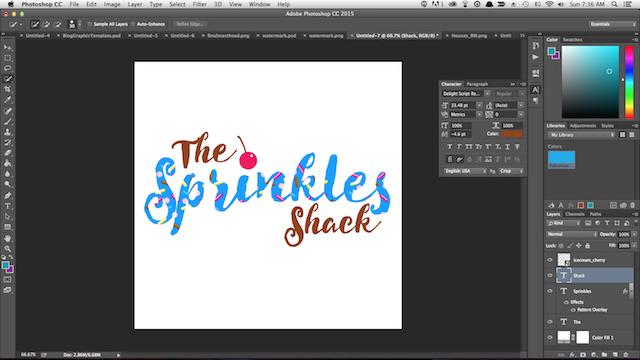Click the text Color swatch in Character panel

(512, 134)
